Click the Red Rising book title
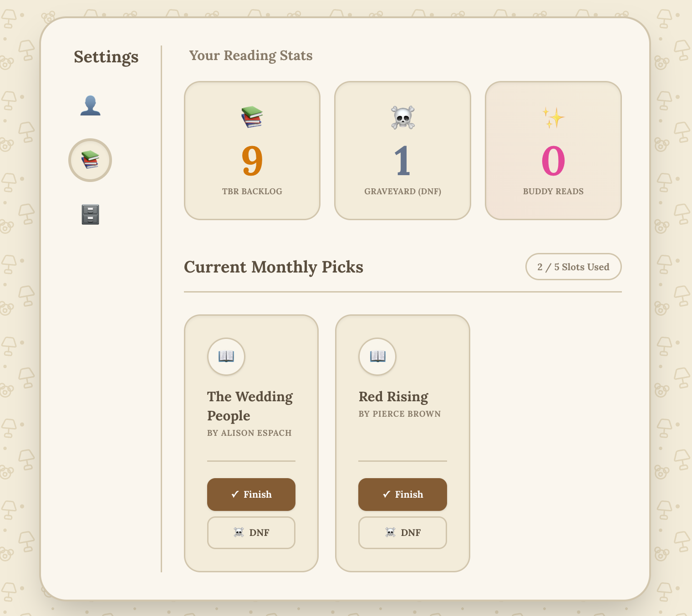Viewport: 692px width, 616px height. tap(393, 397)
